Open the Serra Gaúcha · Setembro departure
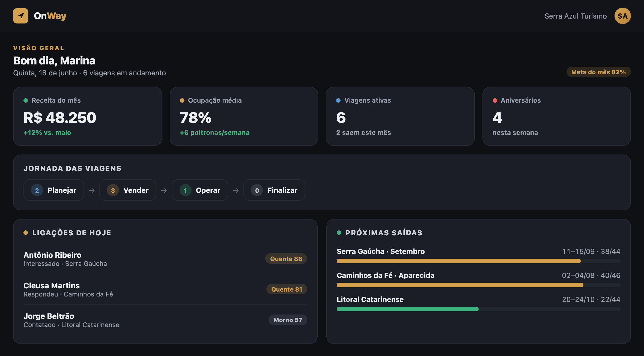Image resolution: width=644 pixels, height=356 pixels. pyautogui.click(x=479, y=256)
